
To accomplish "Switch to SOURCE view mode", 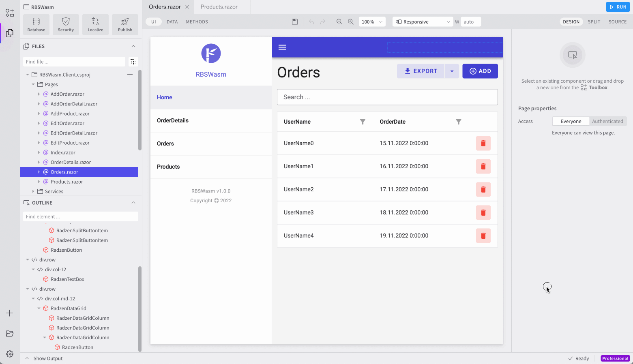I will pyautogui.click(x=618, y=22).
